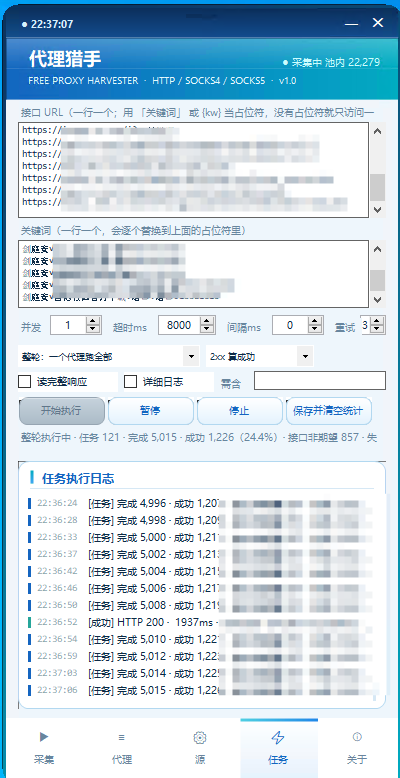Viewport: 400px width, 778px height.
Task: Click the 保存并清空统计 button
Action: [x=329, y=411]
